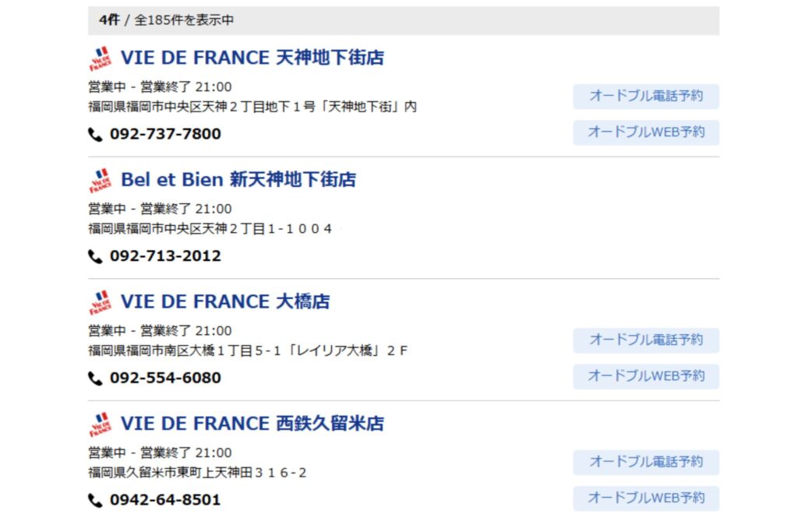Click the logo icon beside 西鉄久留米店 listing

pyautogui.click(x=101, y=425)
